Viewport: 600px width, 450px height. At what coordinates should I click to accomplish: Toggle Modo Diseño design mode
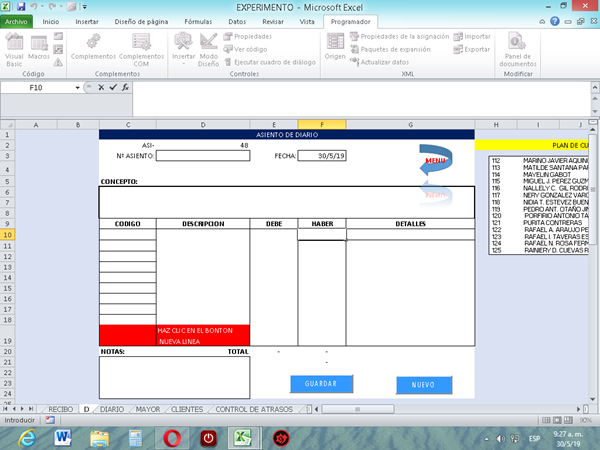209,50
